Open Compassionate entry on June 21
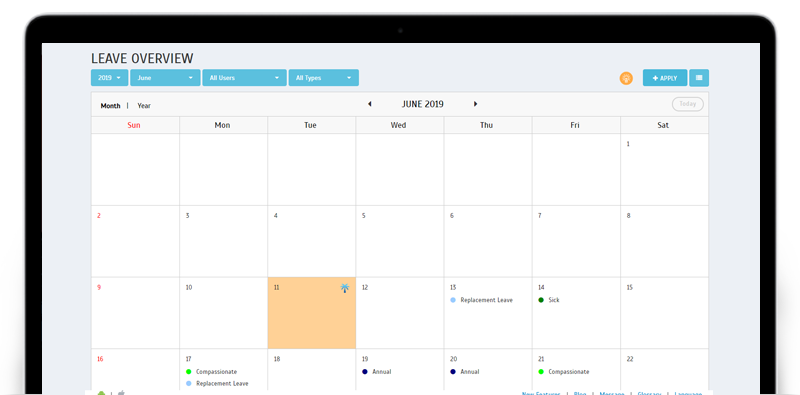Image resolution: width=800 pixels, height=395 pixels. 564,372
